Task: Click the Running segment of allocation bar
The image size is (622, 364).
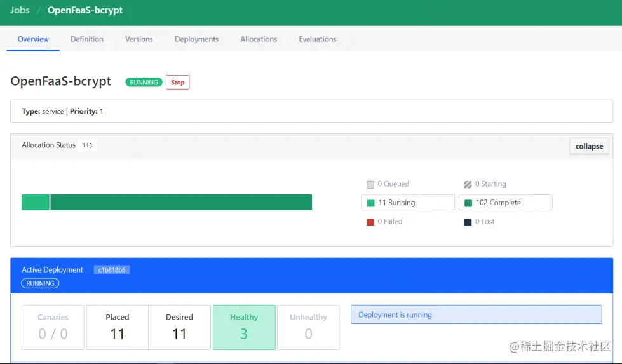Action: click(x=36, y=202)
